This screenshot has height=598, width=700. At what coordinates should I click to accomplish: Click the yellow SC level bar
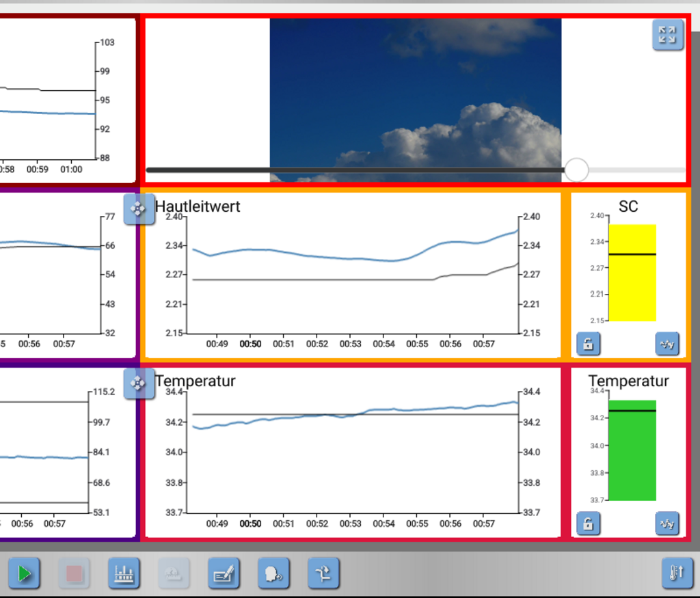pos(632,273)
